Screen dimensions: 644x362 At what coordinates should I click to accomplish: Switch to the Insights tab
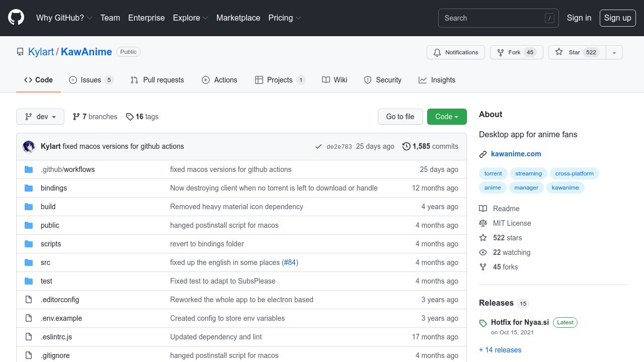click(437, 80)
